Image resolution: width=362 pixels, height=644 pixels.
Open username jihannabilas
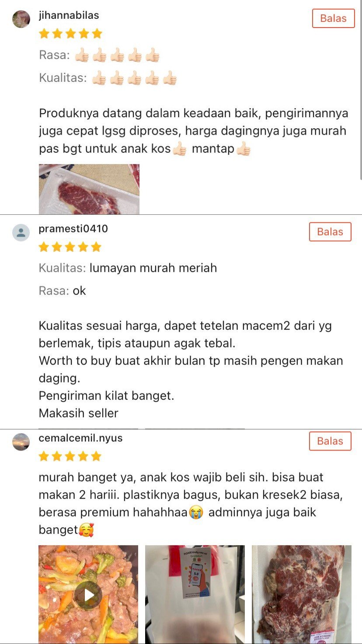[x=69, y=15]
